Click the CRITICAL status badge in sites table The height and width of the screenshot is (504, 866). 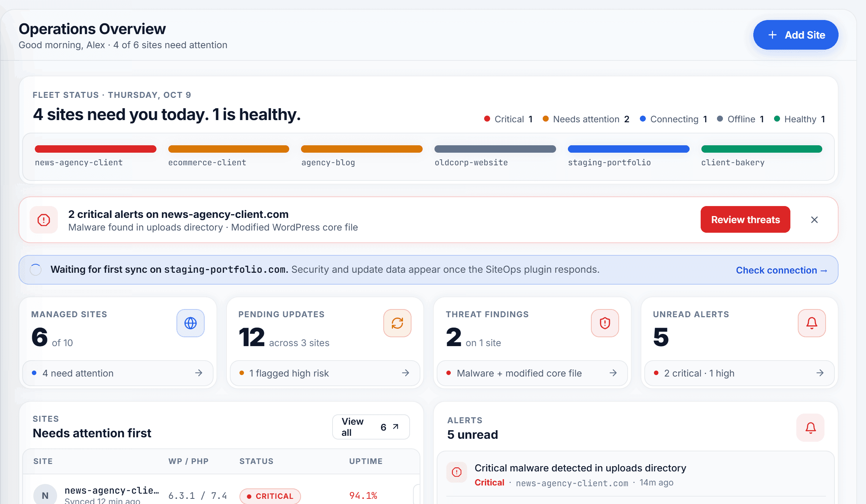(270, 496)
